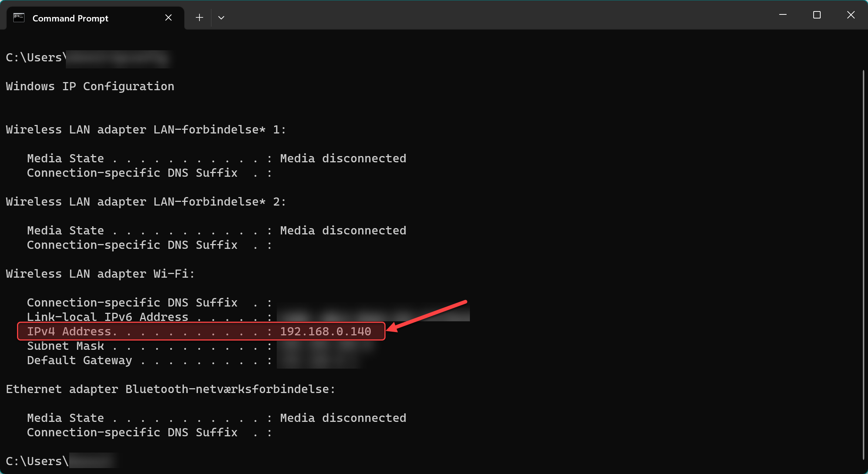Click the 'Subnet Mask' label
Screen dimensions: 868x474
[65, 346]
